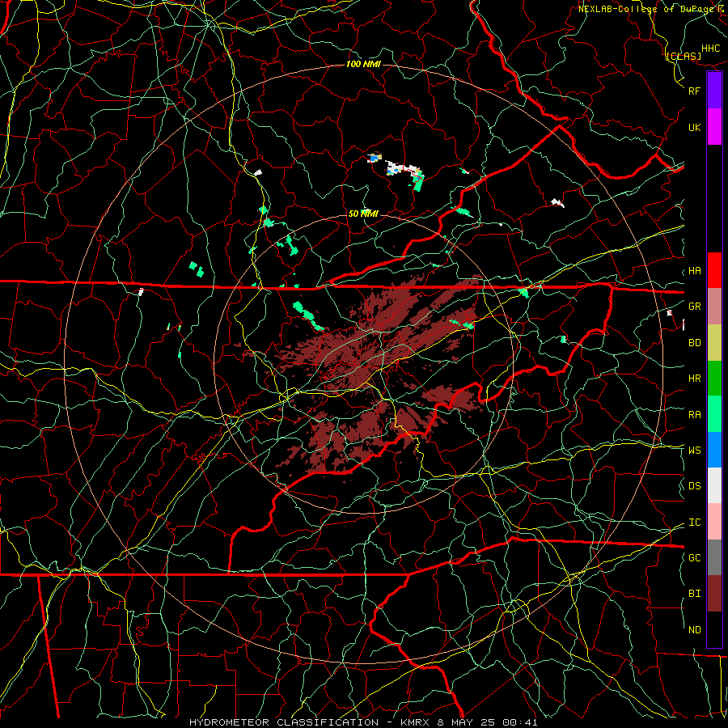Click the 'RA' legend label
728x728 pixels.
coord(695,415)
